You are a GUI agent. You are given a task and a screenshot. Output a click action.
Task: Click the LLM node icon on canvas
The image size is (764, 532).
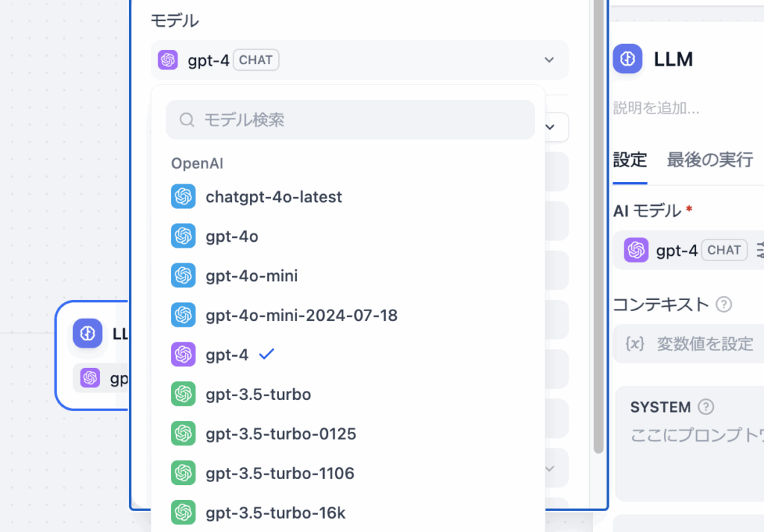tap(87, 334)
